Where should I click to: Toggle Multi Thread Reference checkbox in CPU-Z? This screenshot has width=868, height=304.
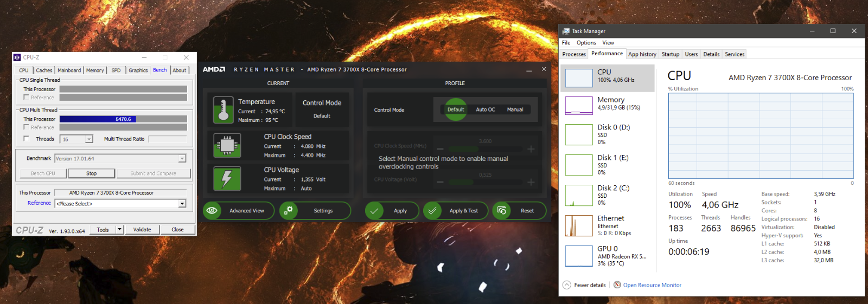click(26, 127)
